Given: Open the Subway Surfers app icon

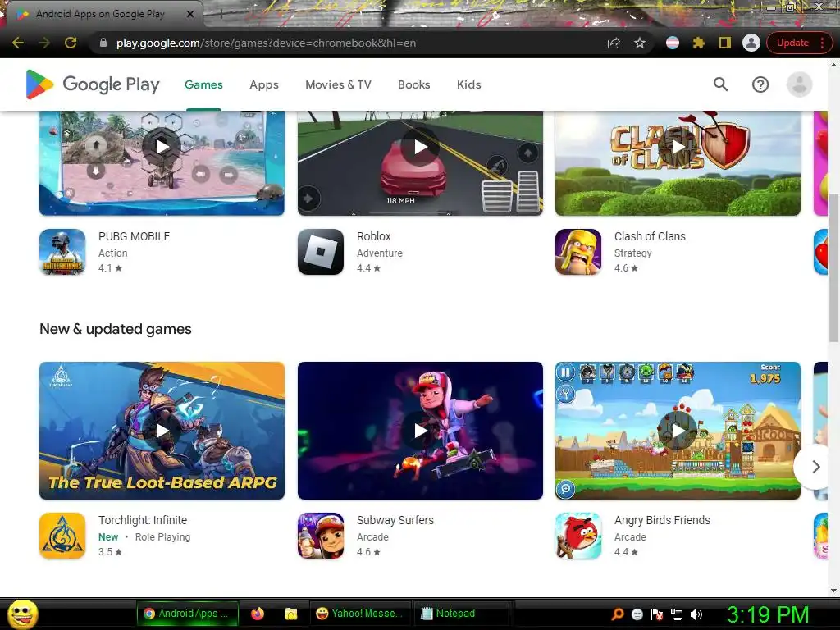Looking at the screenshot, I should 321,536.
